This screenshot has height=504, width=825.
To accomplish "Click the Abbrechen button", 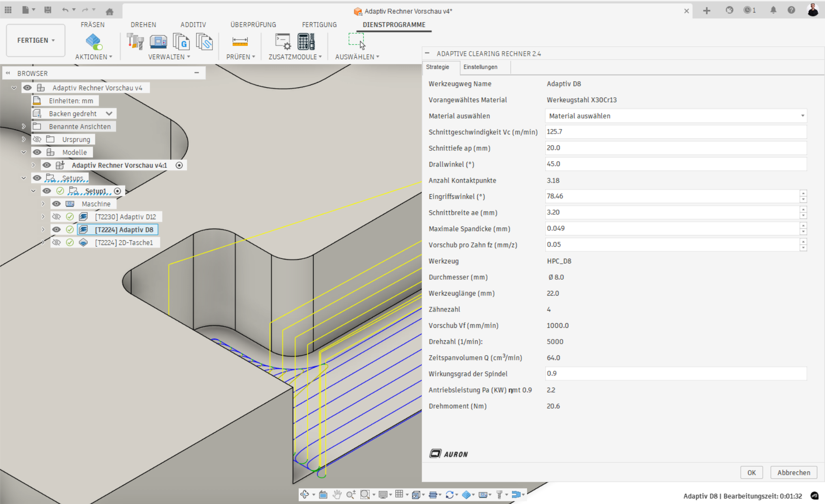I will pyautogui.click(x=793, y=472).
